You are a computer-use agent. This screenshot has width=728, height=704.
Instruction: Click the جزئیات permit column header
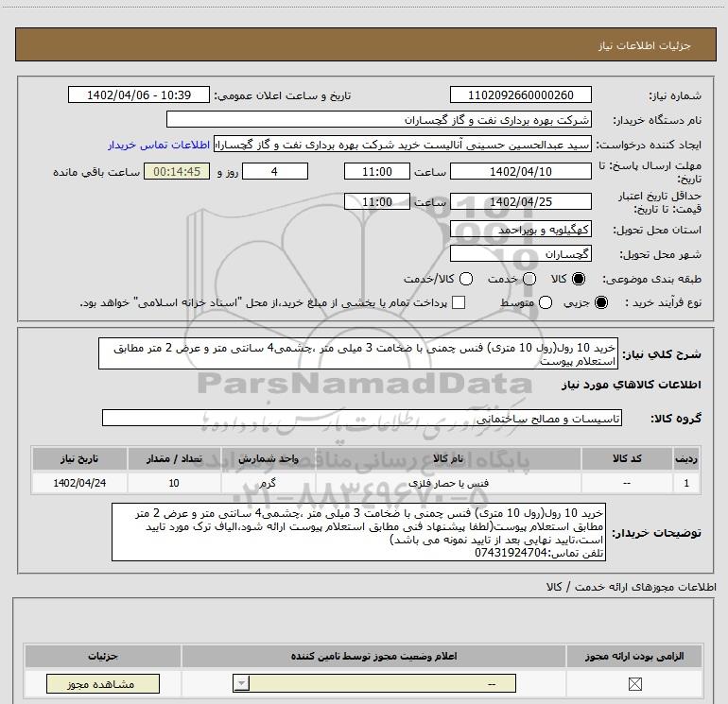tap(103, 656)
